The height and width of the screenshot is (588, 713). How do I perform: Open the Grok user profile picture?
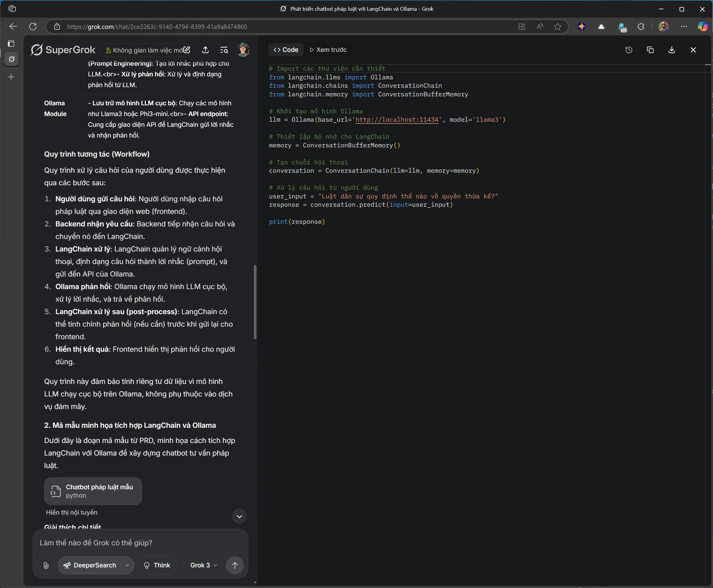243,50
